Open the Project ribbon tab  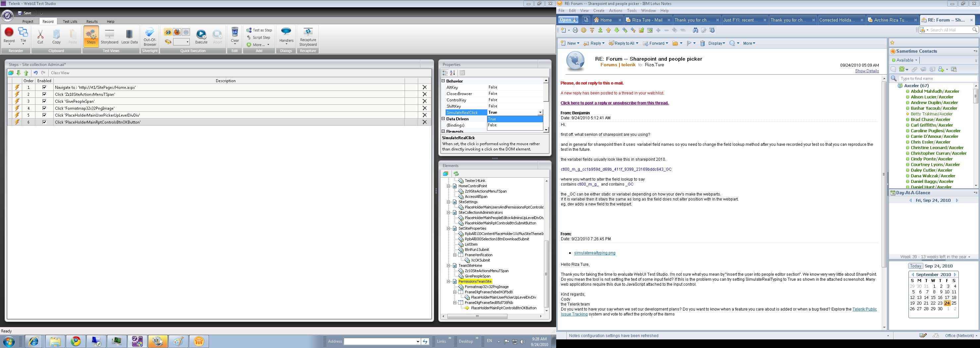(28, 22)
